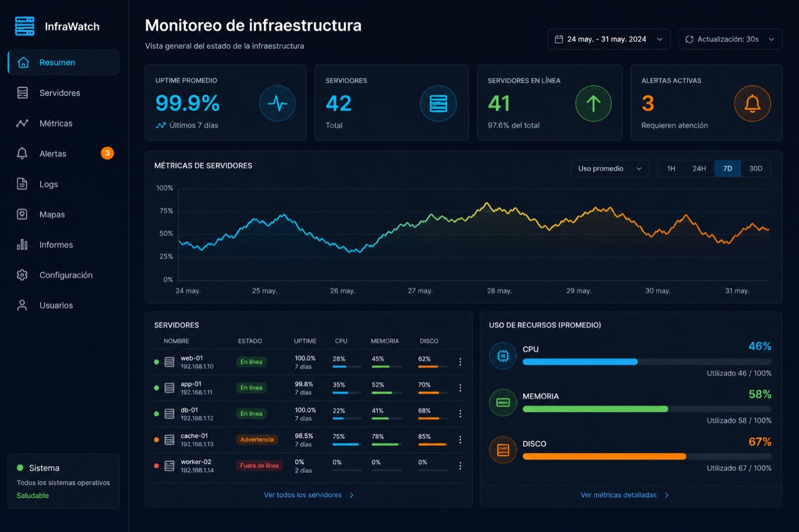The height and width of the screenshot is (532, 799).
Task: Open the three-dot menu for web-01
Action: click(x=460, y=362)
